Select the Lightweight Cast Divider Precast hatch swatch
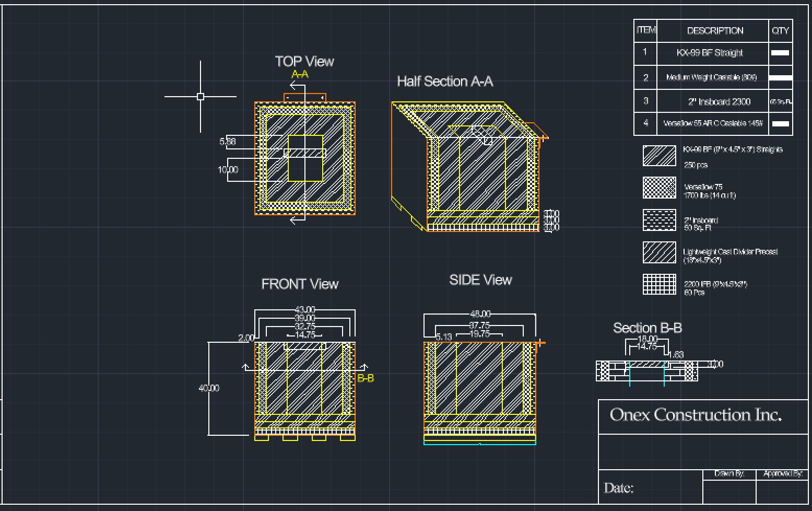 pyautogui.click(x=659, y=252)
